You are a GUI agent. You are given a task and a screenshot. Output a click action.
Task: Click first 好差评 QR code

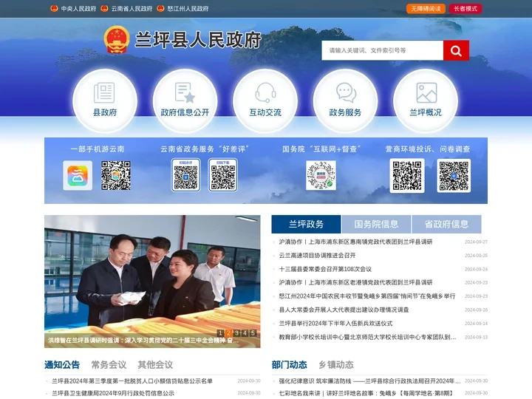185,175
